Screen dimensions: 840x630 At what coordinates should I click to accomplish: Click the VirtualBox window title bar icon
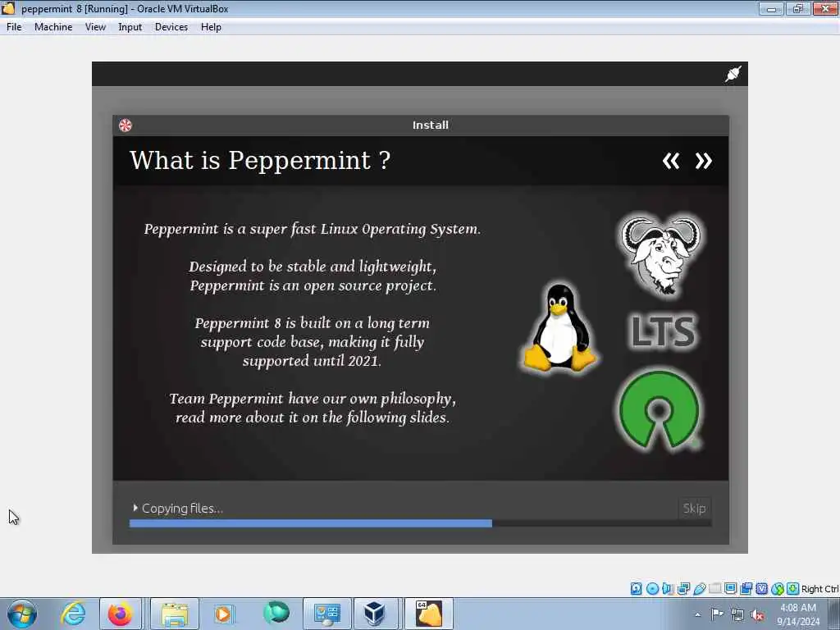8,8
